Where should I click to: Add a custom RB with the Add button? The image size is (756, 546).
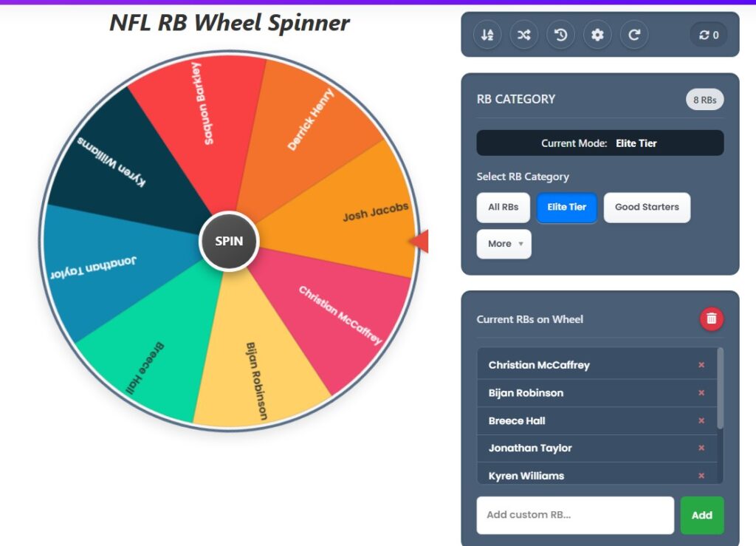(702, 515)
